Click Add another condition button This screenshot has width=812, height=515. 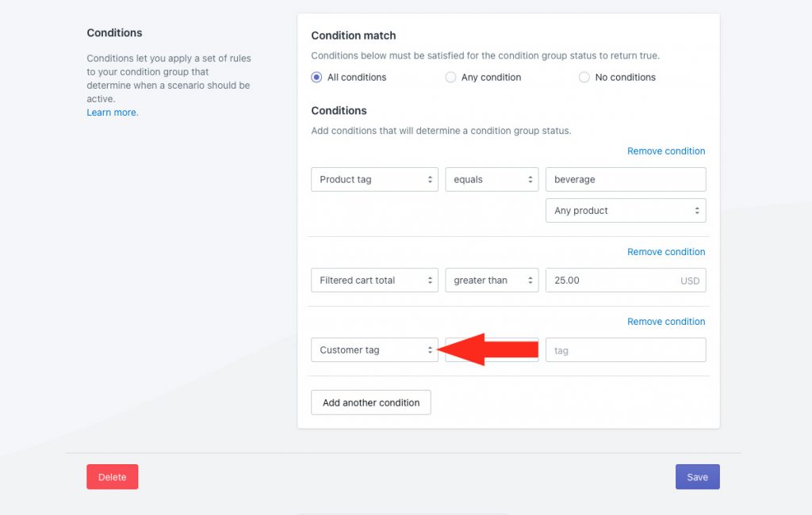371,402
